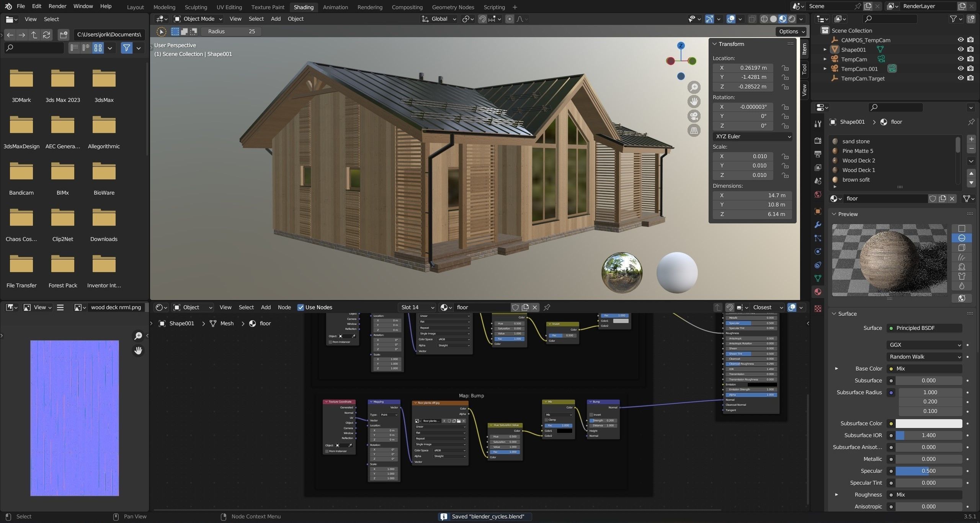Toggle eye visibility for TempCam.001
The image size is (980, 523).
(x=960, y=69)
